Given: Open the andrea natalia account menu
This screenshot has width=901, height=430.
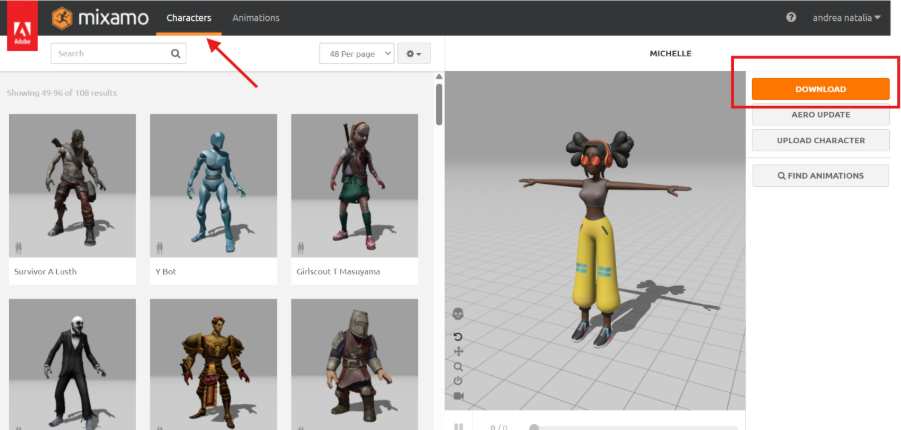Looking at the screenshot, I should pos(846,18).
